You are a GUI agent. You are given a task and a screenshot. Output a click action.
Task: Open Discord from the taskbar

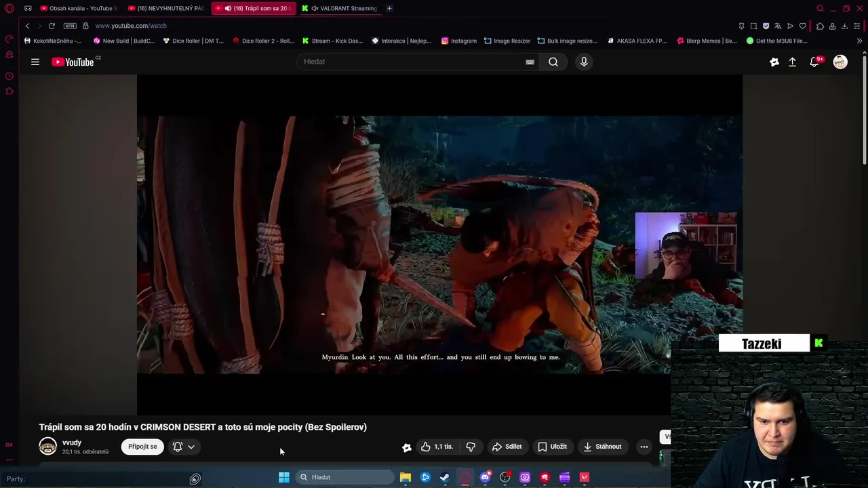click(x=485, y=477)
